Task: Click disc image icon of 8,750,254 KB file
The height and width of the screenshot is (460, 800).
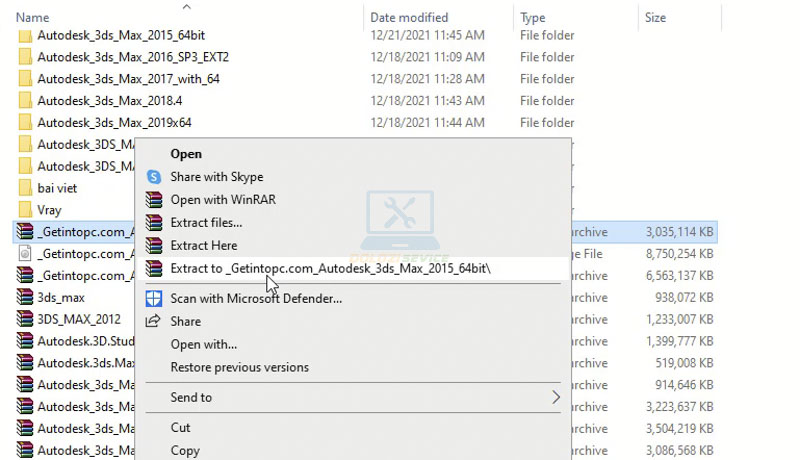Action: pos(24,253)
